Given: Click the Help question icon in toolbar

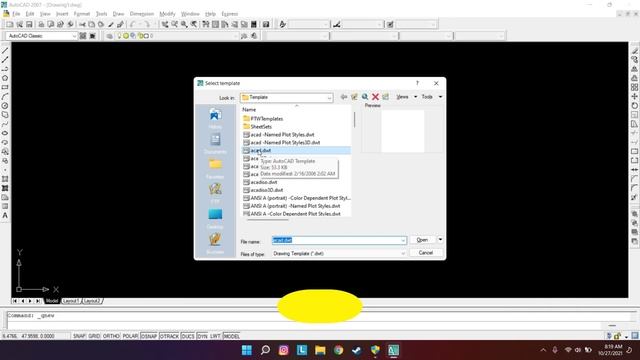Looking at the screenshot, I should click(266, 24).
